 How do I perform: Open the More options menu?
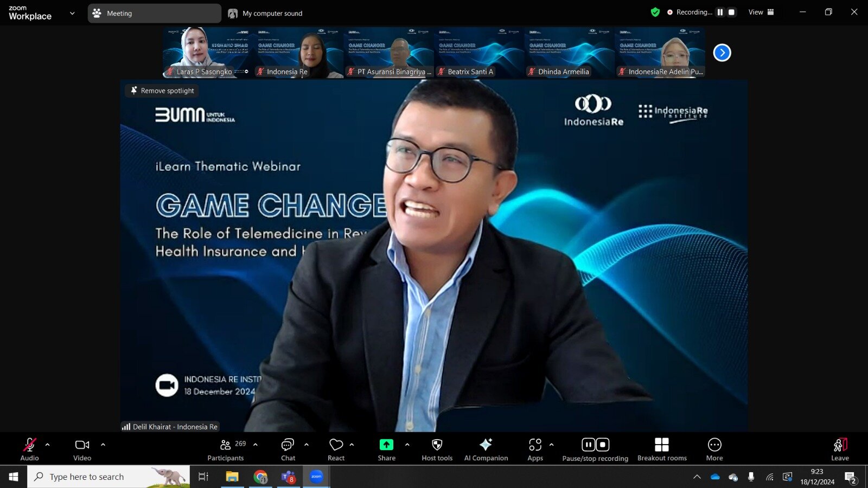[714, 450]
